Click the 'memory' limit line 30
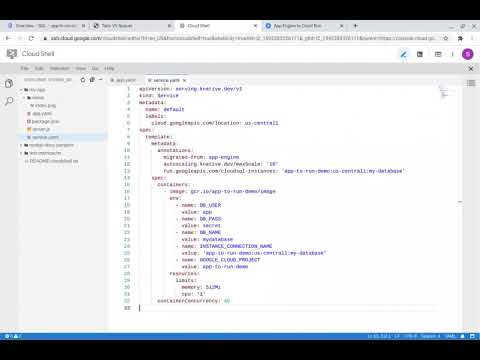The image size is (480, 360). click(x=201, y=287)
